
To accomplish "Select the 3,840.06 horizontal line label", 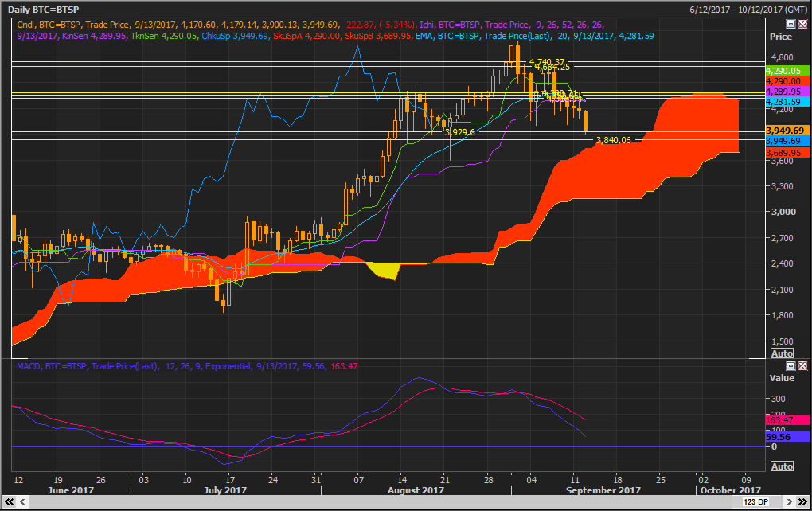I will (614, 140).
